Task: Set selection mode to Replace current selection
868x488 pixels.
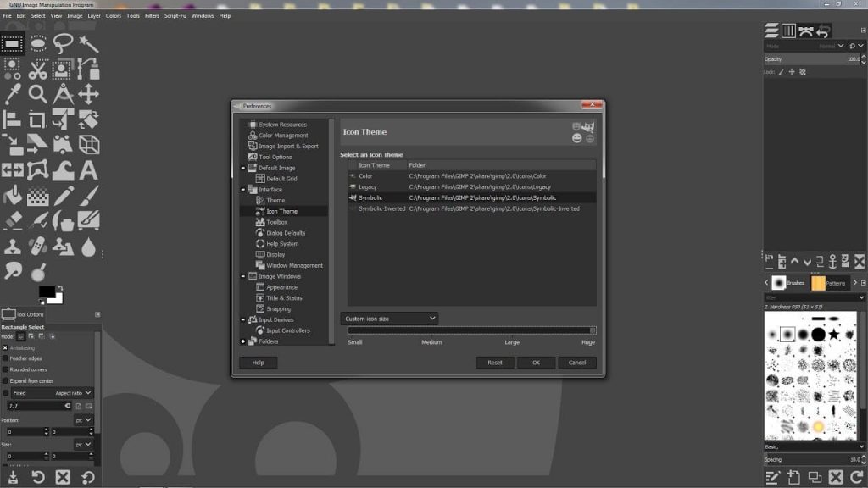Action: pyautogui.click(x=21, y=336)
